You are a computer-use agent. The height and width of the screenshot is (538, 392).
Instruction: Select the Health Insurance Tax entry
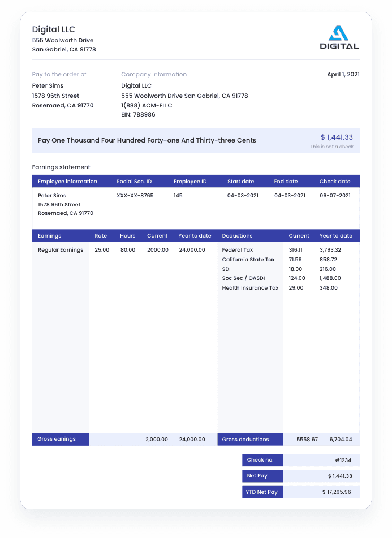tap(250, 288)
